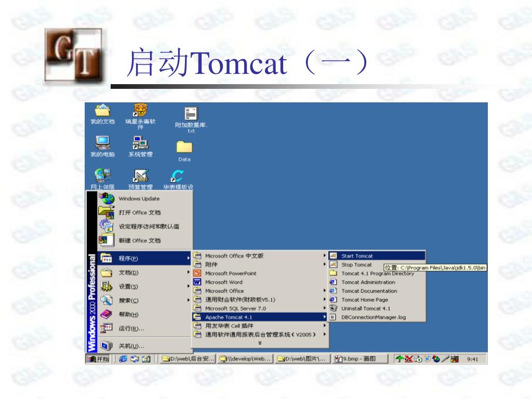This screenshot has height=399, width=532.
Task: Click the Microsoft PowerPoint icon
Action: 197,273
